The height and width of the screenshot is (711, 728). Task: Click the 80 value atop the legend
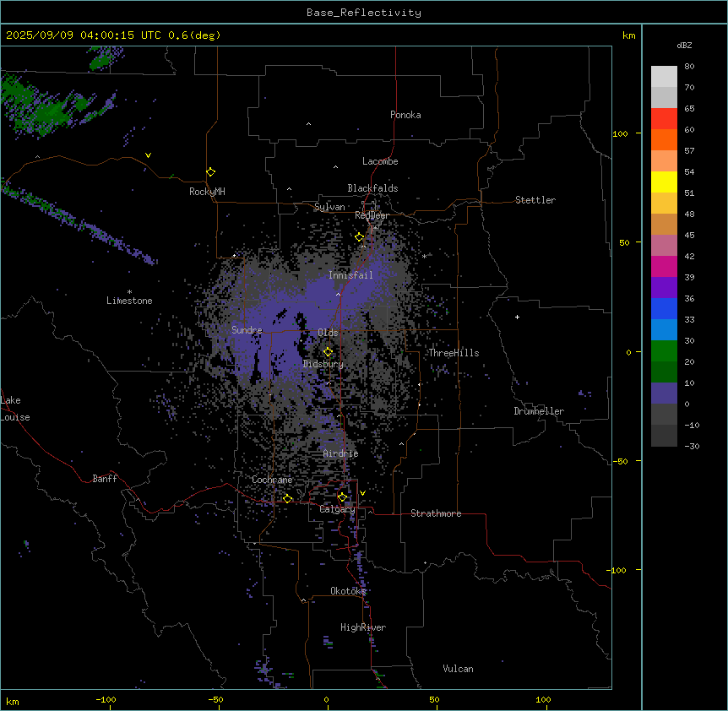point(689,67)
